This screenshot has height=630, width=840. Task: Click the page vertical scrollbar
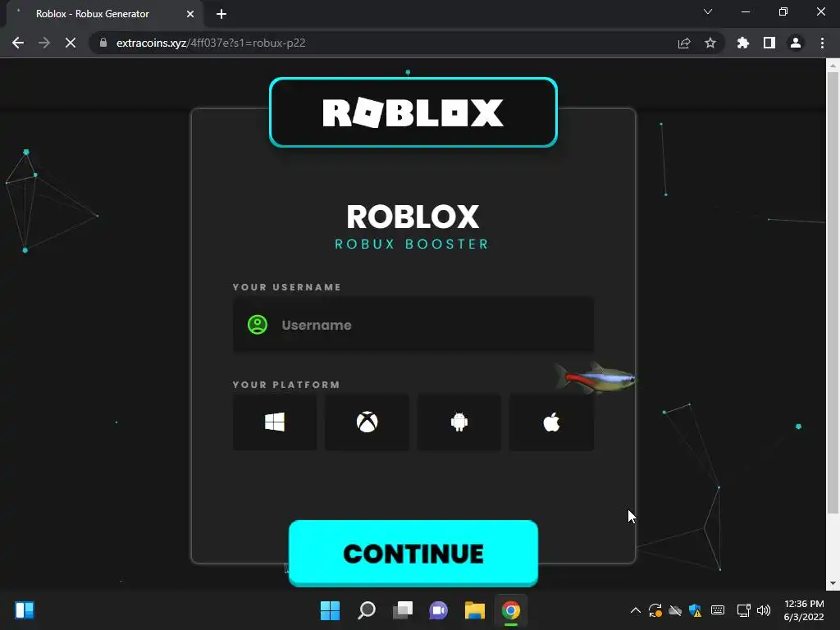pos(833,292)
